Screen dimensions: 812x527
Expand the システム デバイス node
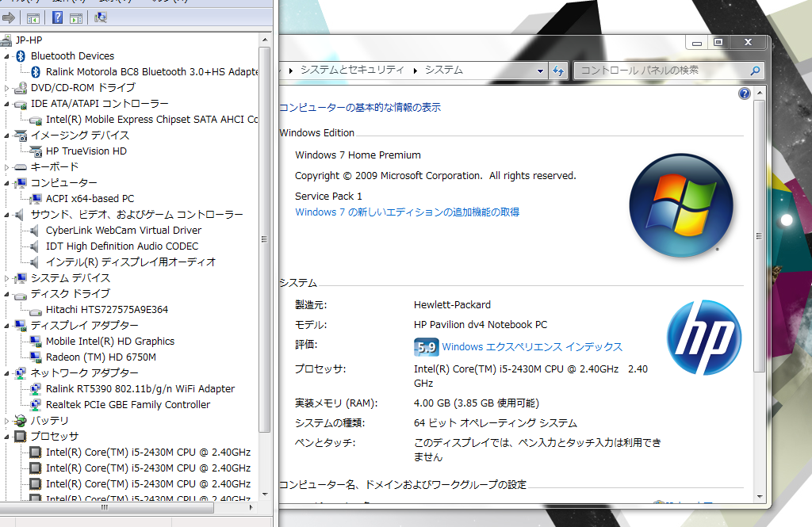6,278
